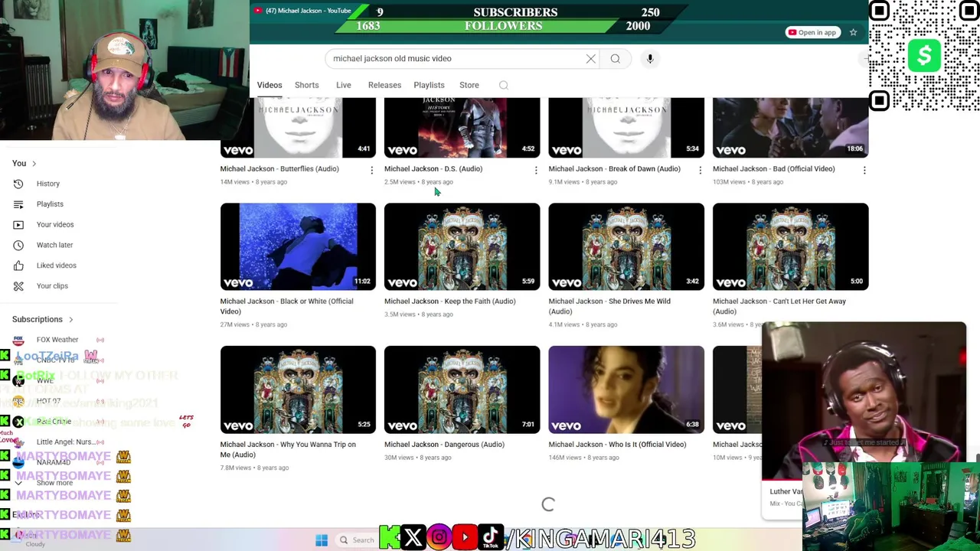Viewport: 980px width, 551px height.
Task: Switch to the Store tab
Action: click(x=469, y=85)
